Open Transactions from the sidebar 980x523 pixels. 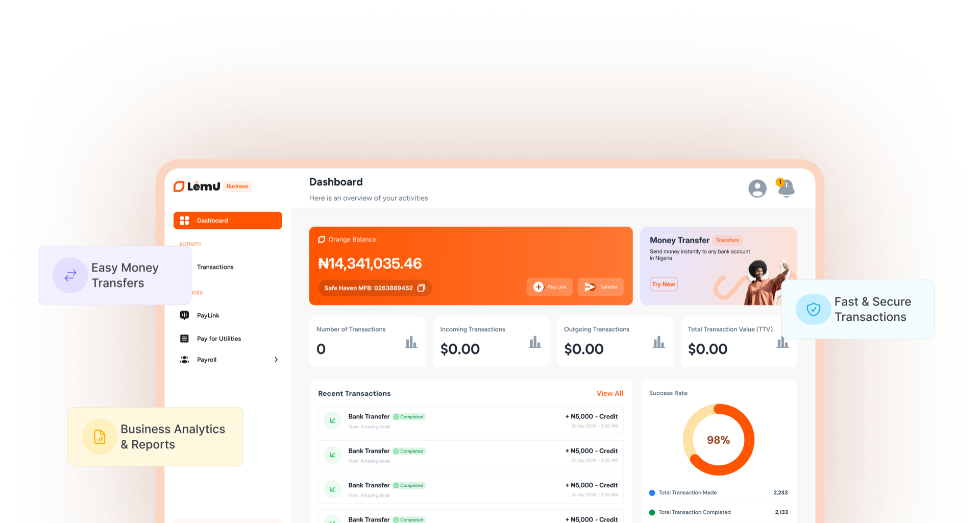point(215,267)
